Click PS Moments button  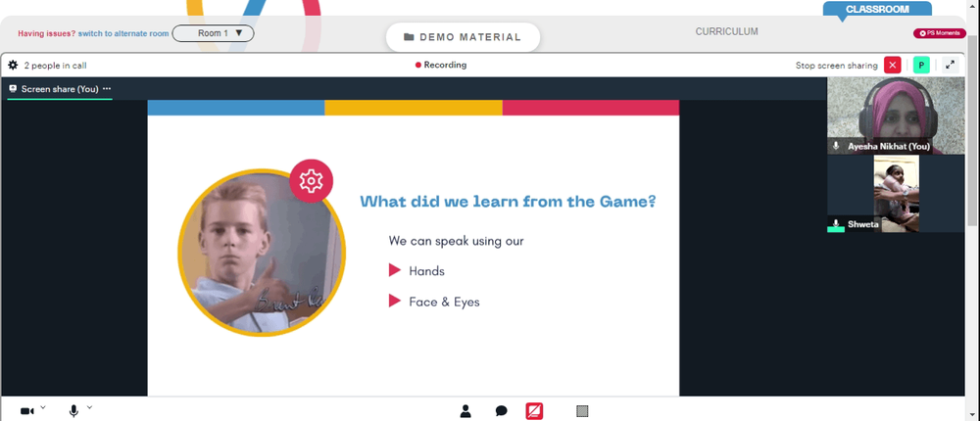[940, 33]
